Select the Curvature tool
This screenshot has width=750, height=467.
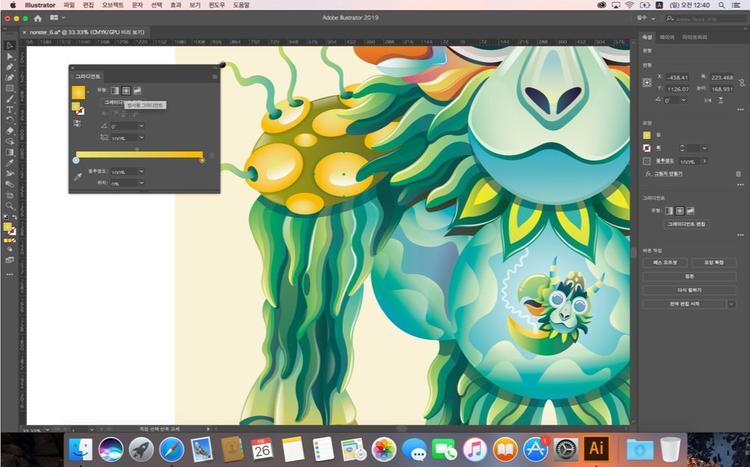tap(10, 78)
